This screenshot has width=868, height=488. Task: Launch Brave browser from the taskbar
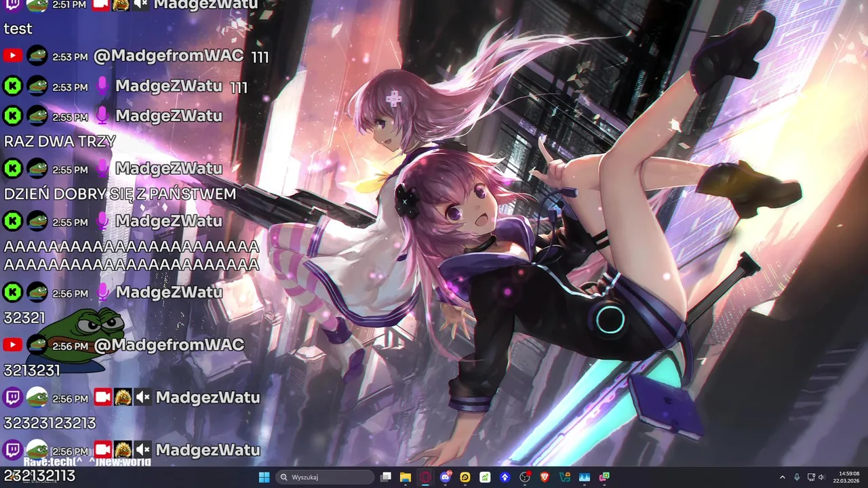click(545, 477)
